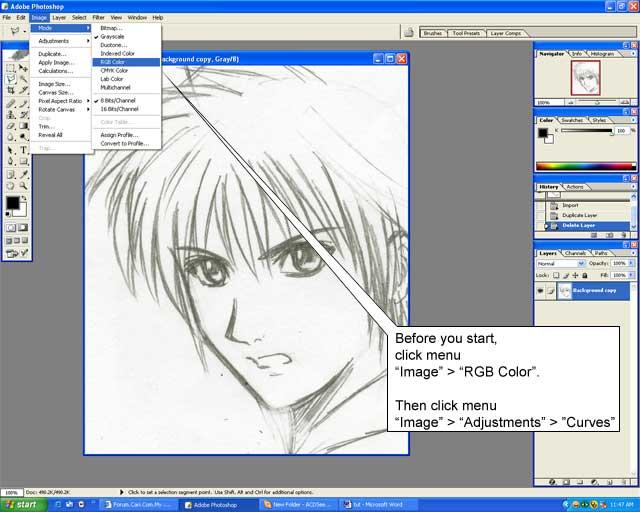Select the Rectangular Marquee tool

pyautogui.click(x=11, y=68)
